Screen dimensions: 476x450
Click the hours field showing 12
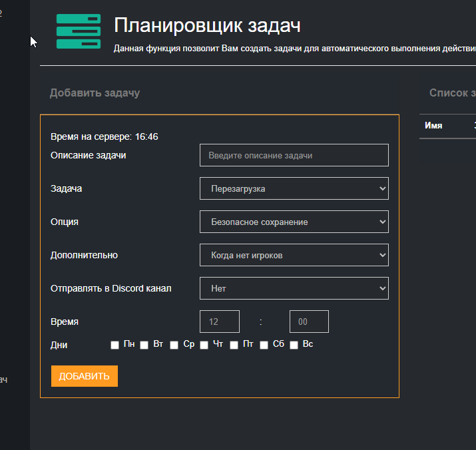[x=220, y=322]
